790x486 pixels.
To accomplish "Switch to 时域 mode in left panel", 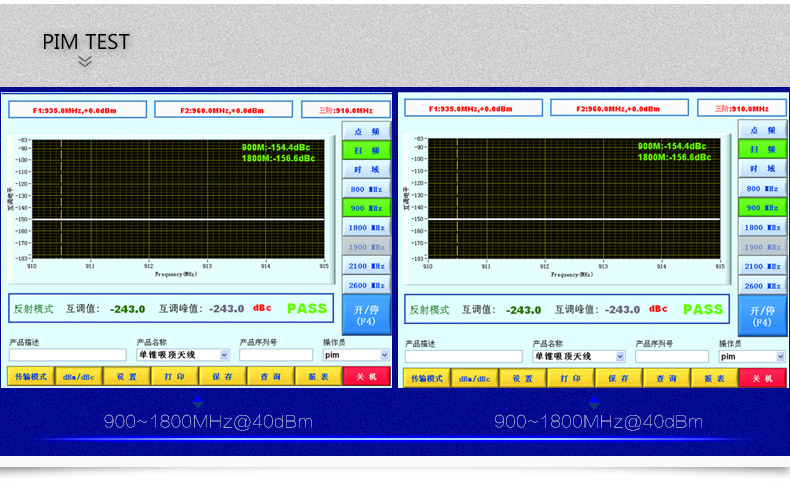I will (x=366, y=169).
